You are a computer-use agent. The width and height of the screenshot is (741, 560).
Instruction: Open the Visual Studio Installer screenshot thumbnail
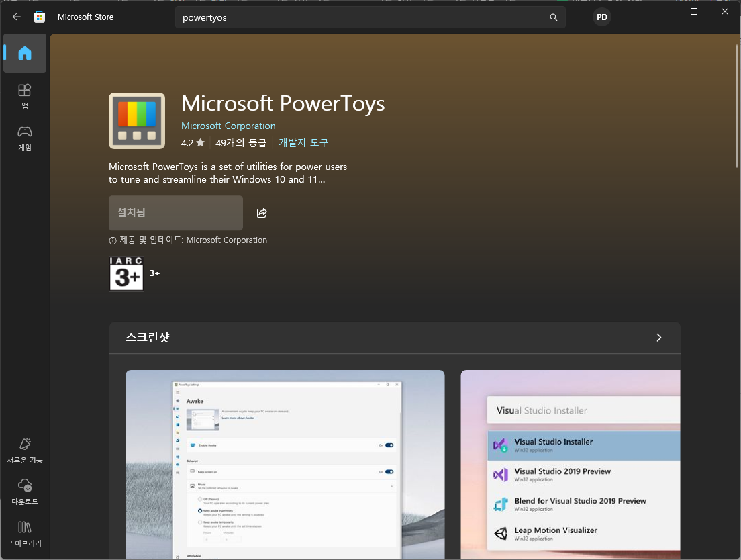pyautogui.click(x=571, y=465)
